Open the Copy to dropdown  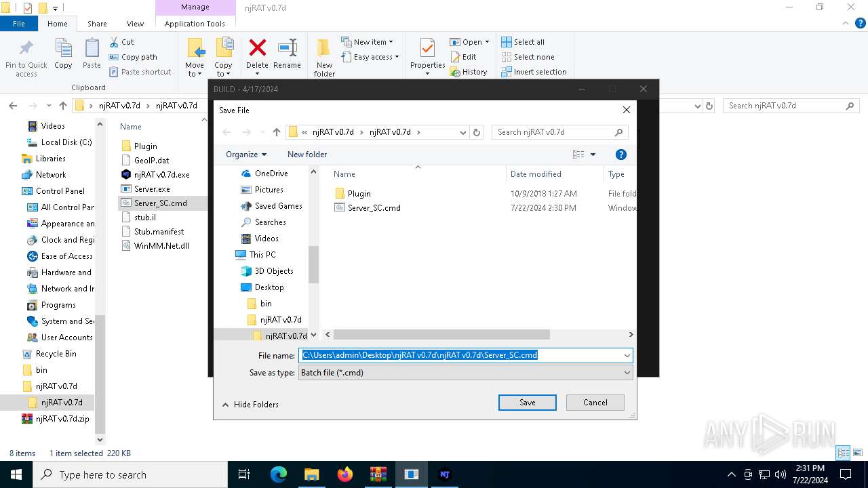223,70
